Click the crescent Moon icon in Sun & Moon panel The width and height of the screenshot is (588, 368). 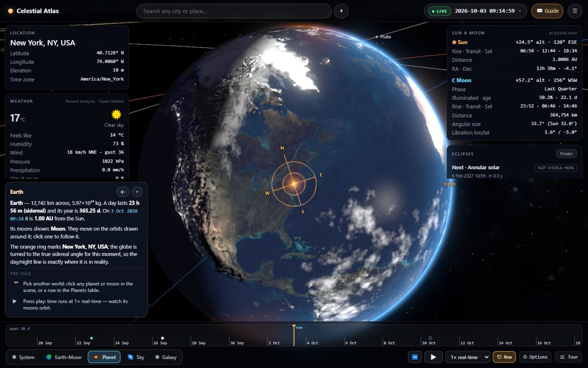[x=454, y=80]
